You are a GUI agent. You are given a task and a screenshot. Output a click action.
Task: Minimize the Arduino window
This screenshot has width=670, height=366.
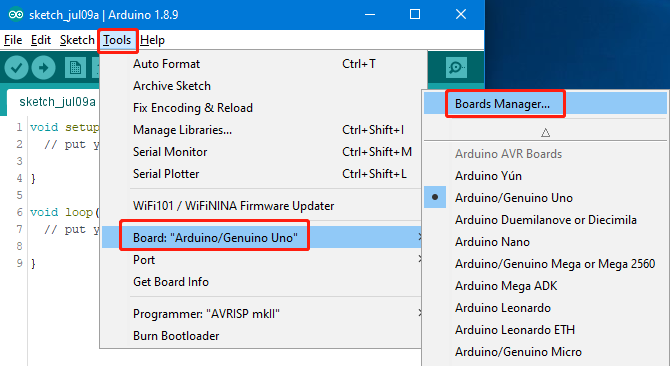[x=370, y=15]
